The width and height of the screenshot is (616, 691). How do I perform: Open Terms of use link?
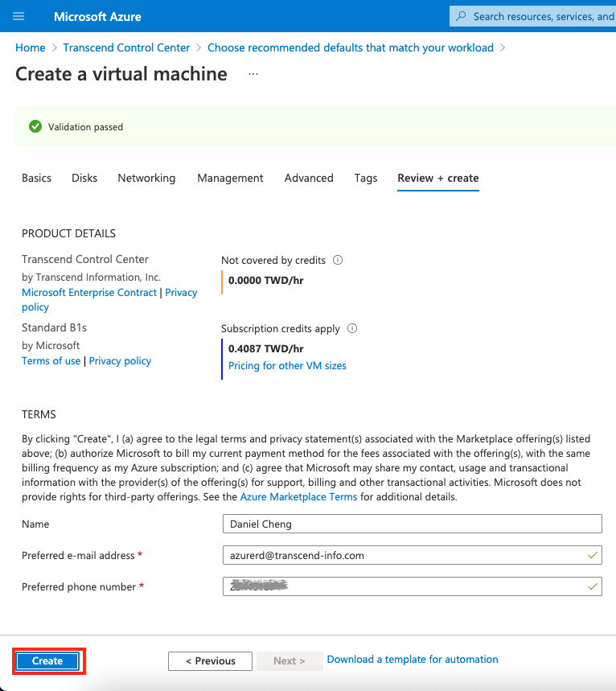coord(51,361)
